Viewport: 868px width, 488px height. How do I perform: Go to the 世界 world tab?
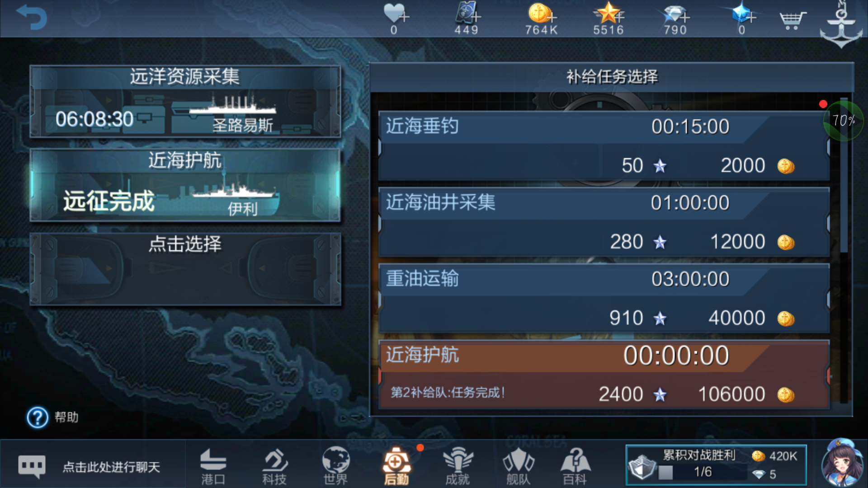335,466
